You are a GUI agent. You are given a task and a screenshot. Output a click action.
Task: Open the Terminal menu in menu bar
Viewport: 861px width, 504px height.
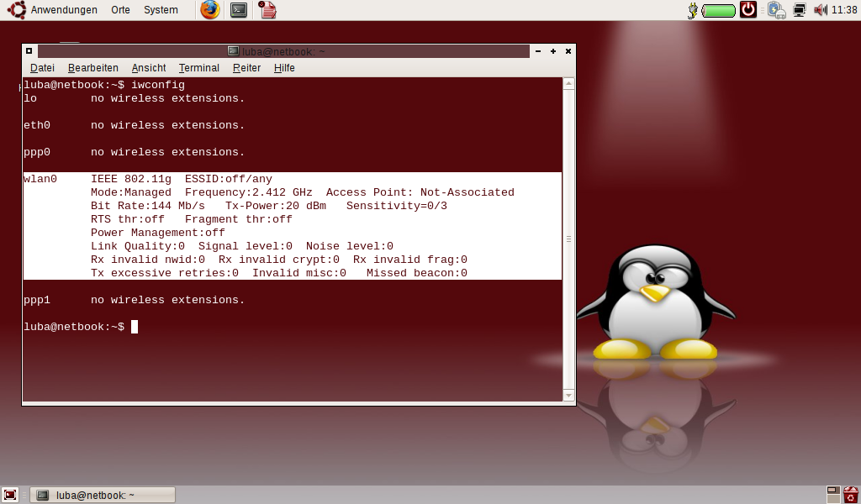pyautogui.click(x=198, y=68)
